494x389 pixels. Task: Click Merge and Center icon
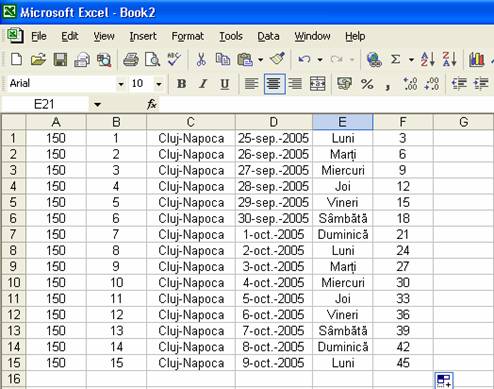pos(317,84)
